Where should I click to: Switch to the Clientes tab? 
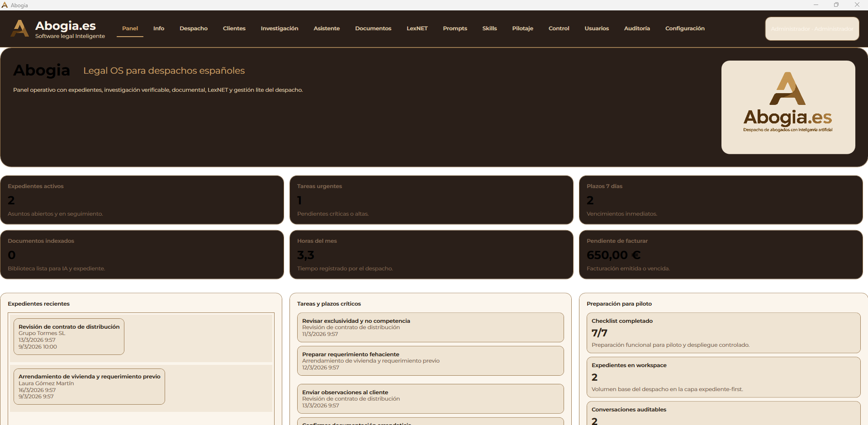[x=234, y=28]
